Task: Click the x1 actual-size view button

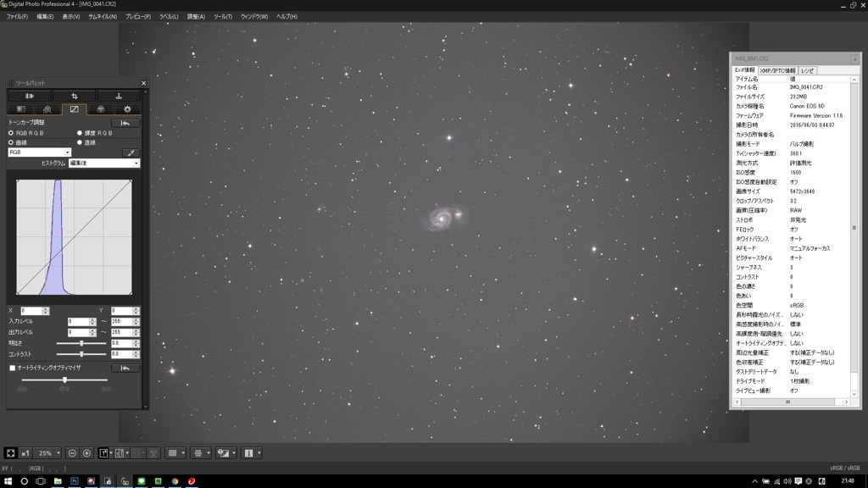Action: coord(25,453)
